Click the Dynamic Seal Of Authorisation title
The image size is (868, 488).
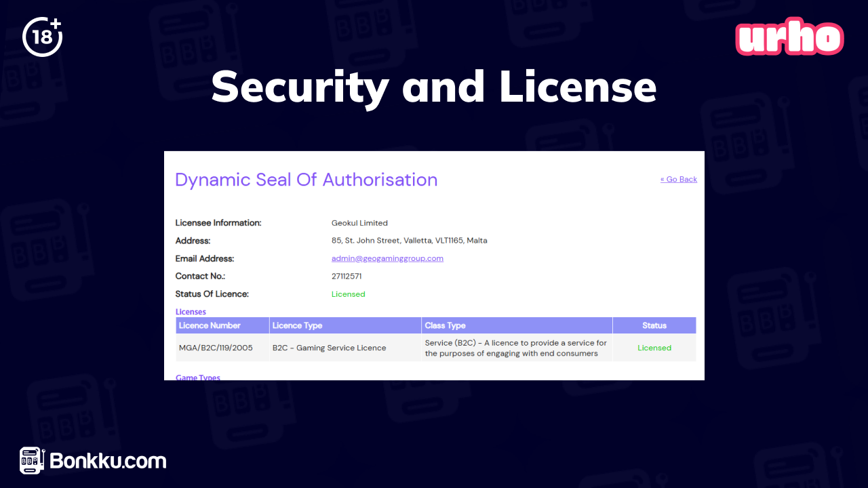[307, 180]
